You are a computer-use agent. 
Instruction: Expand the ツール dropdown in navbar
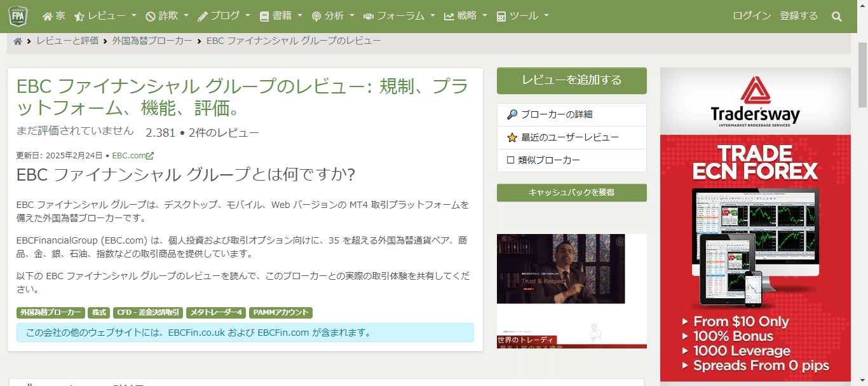click(x=522, y=17)
